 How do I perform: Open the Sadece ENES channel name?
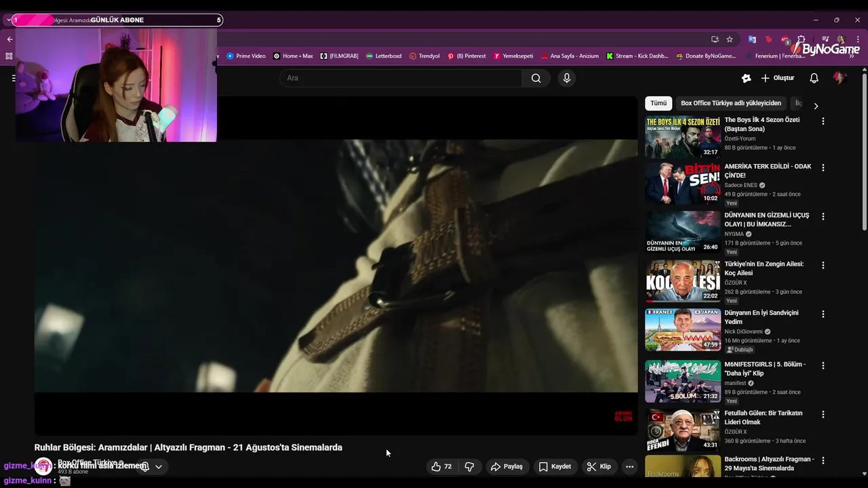click(741, 185)
